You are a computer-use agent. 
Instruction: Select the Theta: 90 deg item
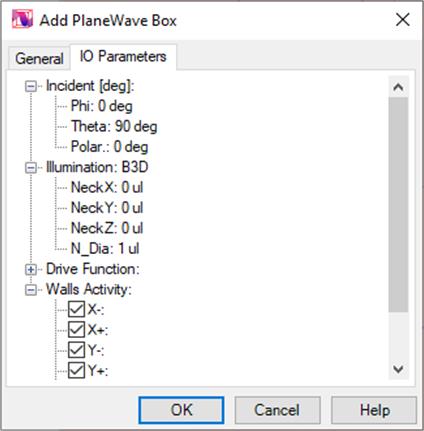114,127
